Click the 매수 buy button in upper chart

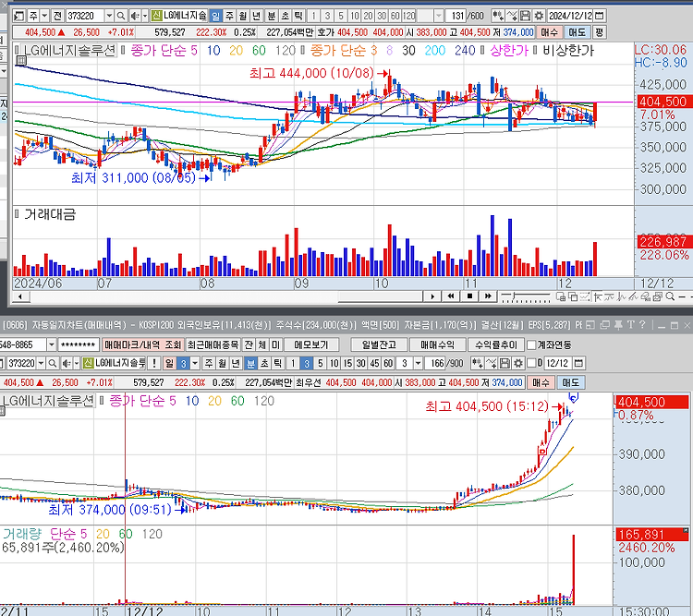(549, 32)
